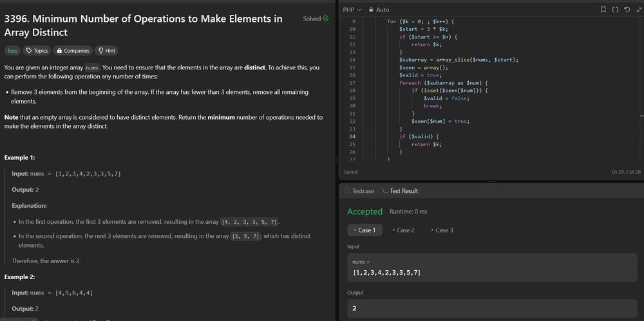Click the Output label in test result
The image size is (644, 321).
point(355,293)
